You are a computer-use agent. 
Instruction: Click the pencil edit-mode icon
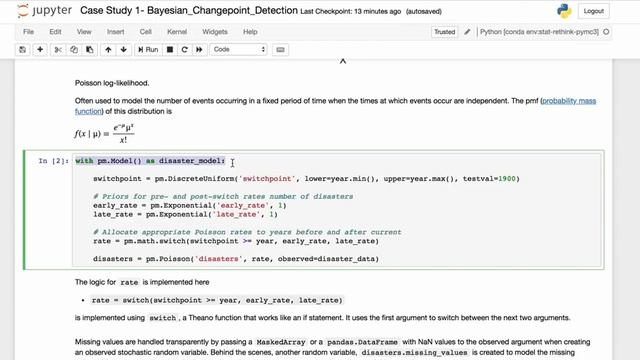467,32
